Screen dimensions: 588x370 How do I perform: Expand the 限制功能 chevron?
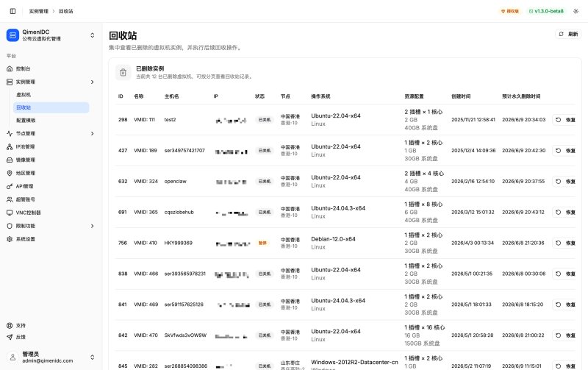pos(93,226)
